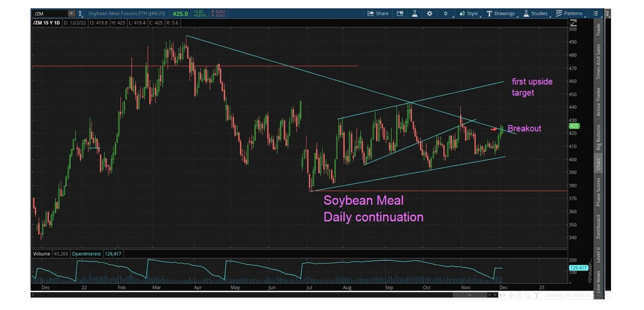This screenshot has width=644, height=310.
Task: Open the Drawing set: Default selector
Action: click(567, 295)
